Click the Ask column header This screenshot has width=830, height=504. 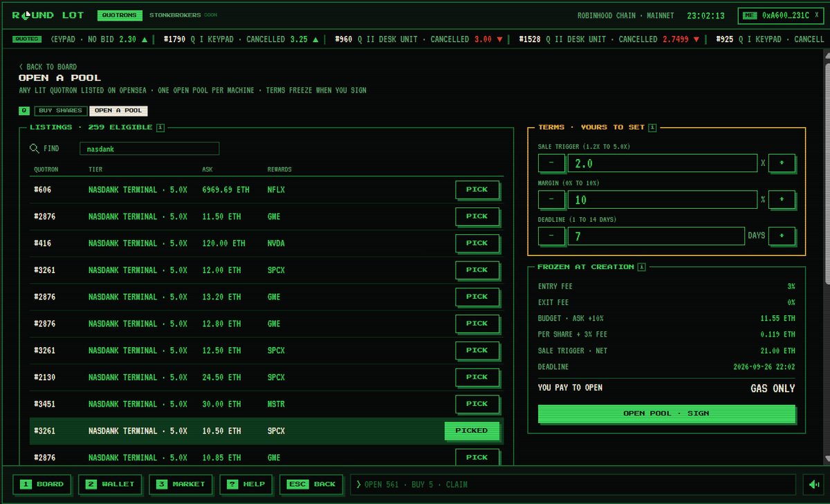click(x=207, y=169)
